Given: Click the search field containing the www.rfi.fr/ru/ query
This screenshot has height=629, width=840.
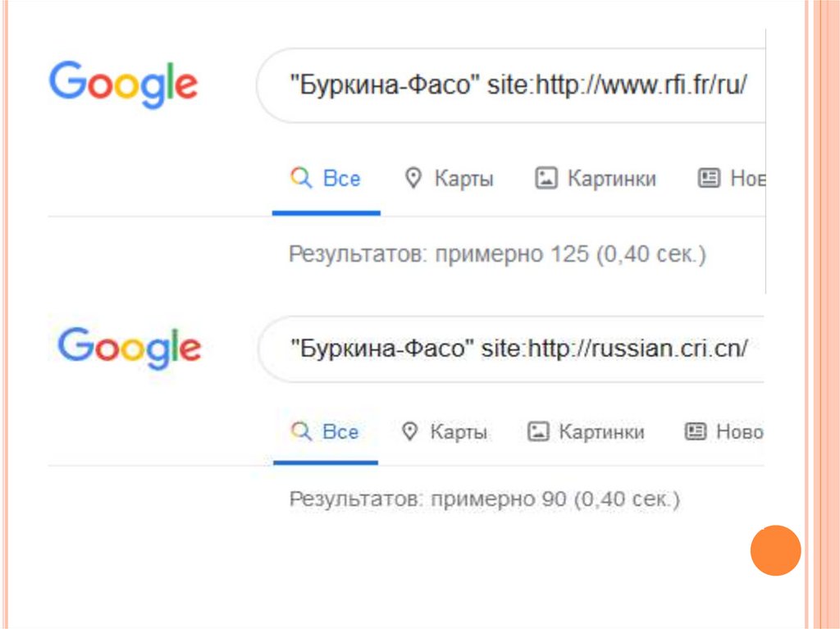Looking at the screenshot, I should (517, 86).
